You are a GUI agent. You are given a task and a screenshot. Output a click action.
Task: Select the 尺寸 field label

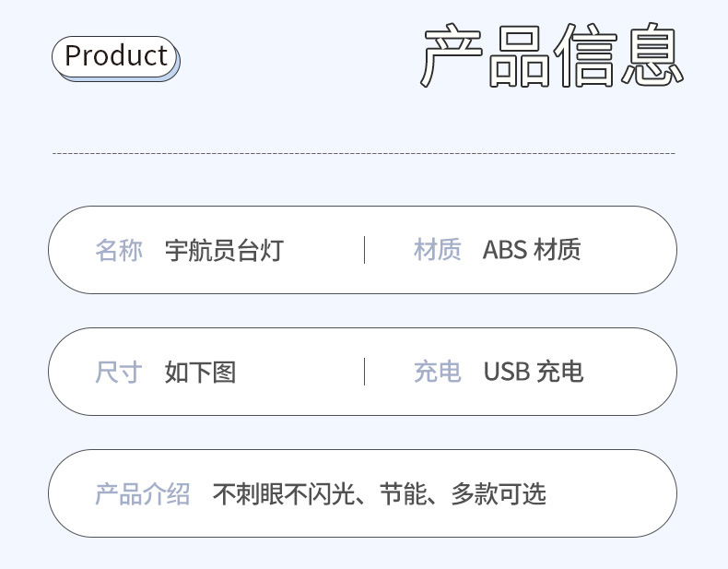click(119, 372)
